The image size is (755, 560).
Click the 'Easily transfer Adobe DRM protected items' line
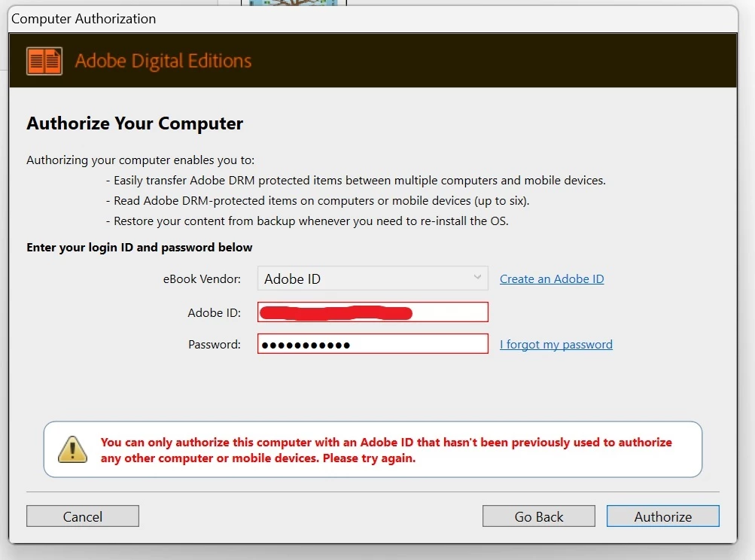point(356,180)
